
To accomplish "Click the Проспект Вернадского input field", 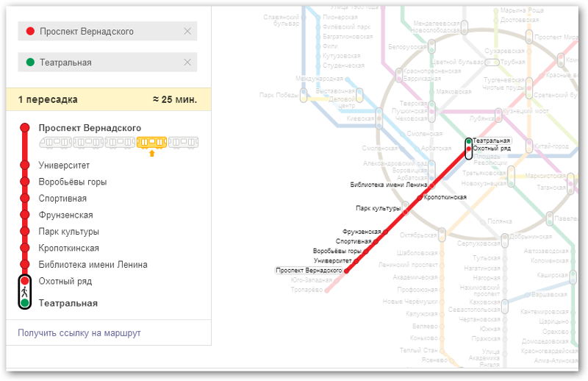I will click(103, 32).
